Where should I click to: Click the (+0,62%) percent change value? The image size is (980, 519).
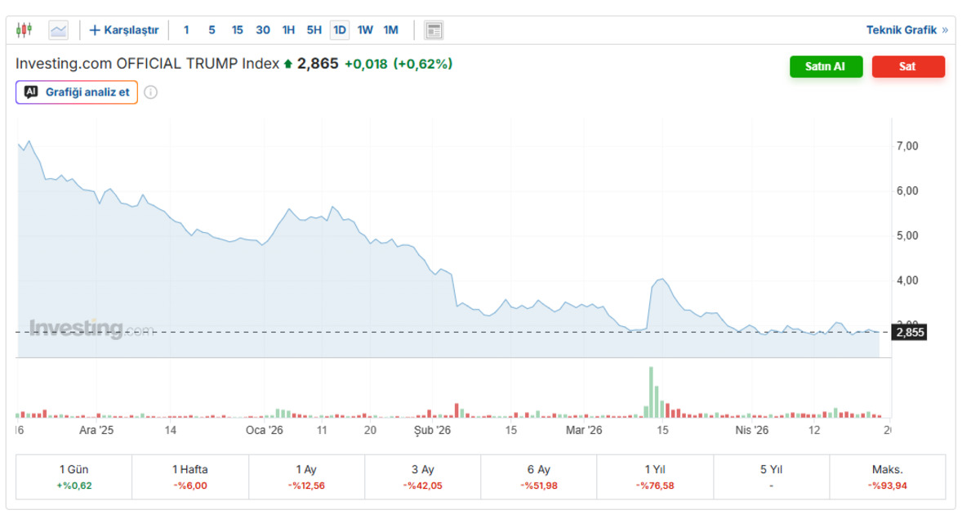423,64
